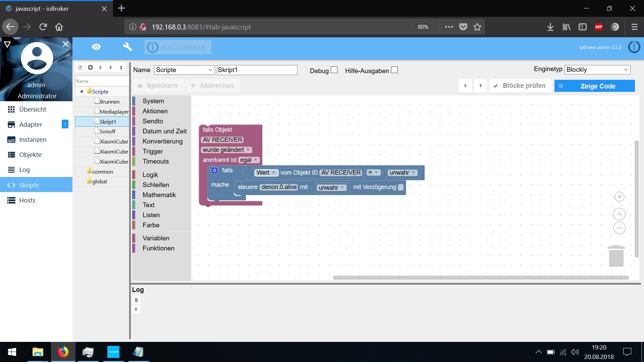Open Firefox downloads arrow icon

click(550, 27)
